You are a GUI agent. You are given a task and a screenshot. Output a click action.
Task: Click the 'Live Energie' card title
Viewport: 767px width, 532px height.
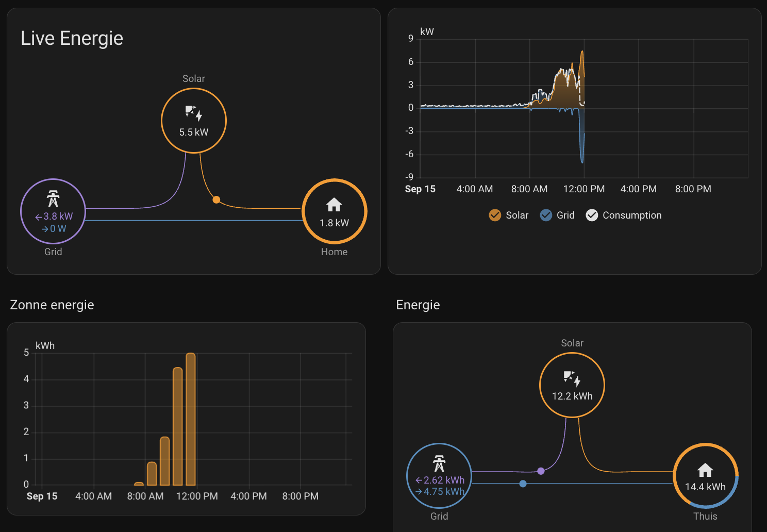pyautogui.click(x=72, y=38)
